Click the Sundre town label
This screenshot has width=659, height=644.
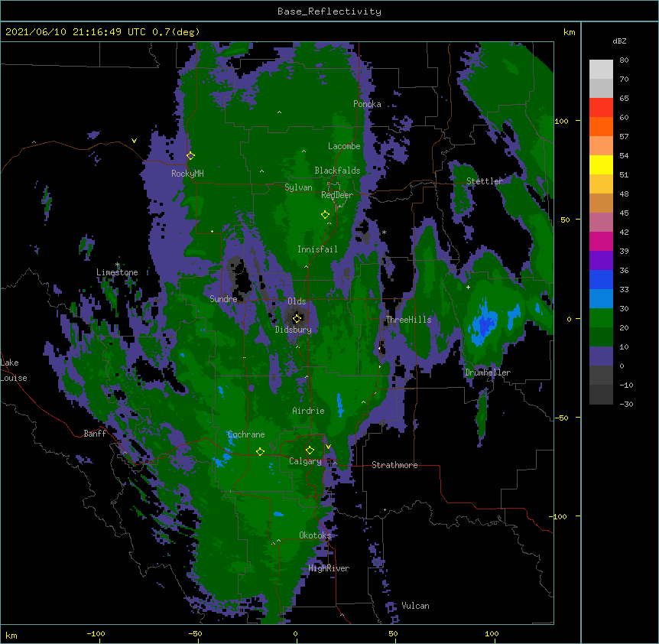click(223, 299)
